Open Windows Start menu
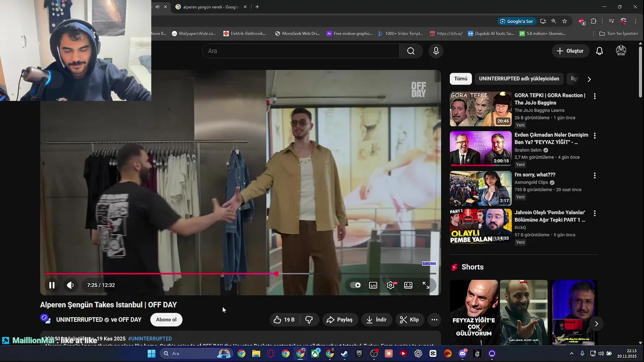The height and width of the screenshot is (362, 644). click(x=151, y=353)
